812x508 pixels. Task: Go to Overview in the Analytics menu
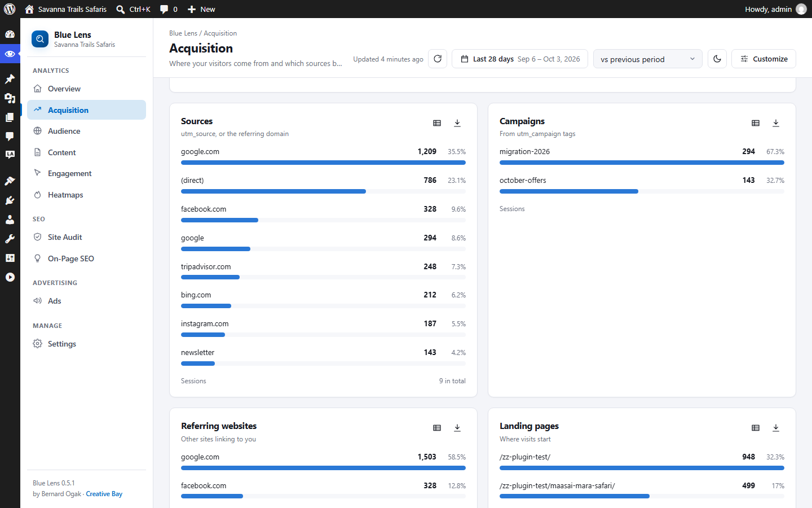86,89
